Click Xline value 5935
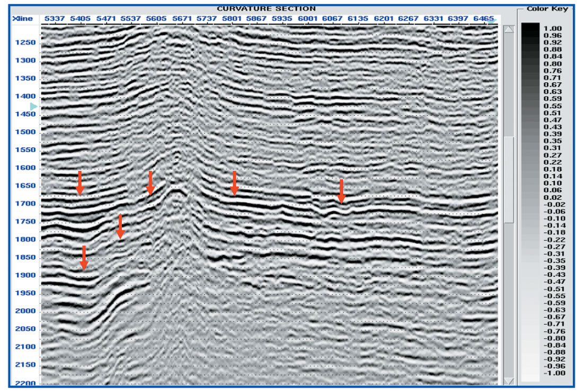Image resolution: width=583 pixels, height=392 pixels. [282, 19]
